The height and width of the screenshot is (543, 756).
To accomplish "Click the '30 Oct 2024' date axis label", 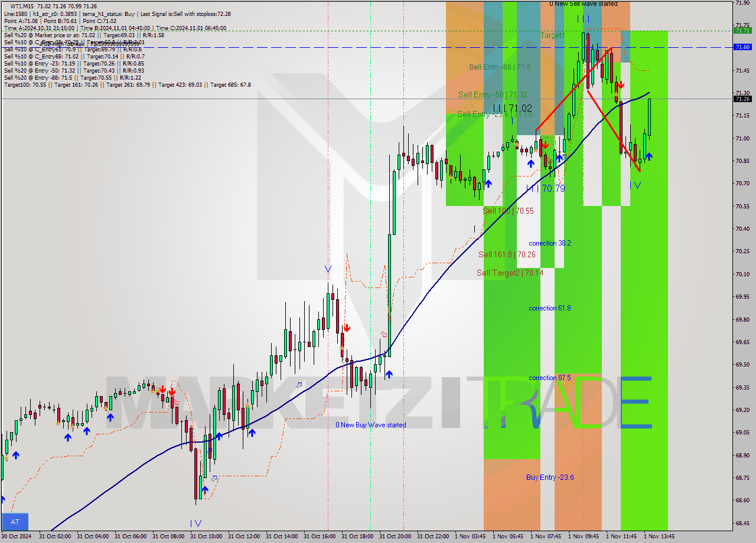I will pyautogui.click(x=15, y=537).
